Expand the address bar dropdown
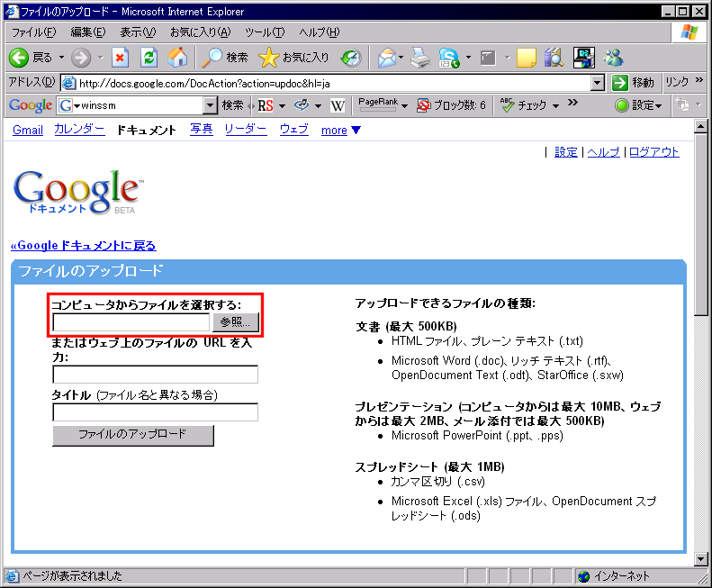712x588 pixels. (597, 83)
